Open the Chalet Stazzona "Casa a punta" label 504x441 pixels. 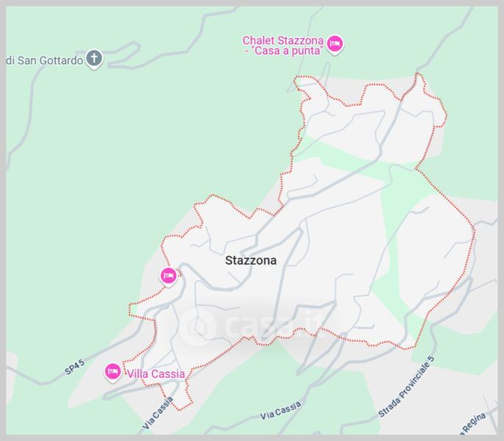pos(283,46)
